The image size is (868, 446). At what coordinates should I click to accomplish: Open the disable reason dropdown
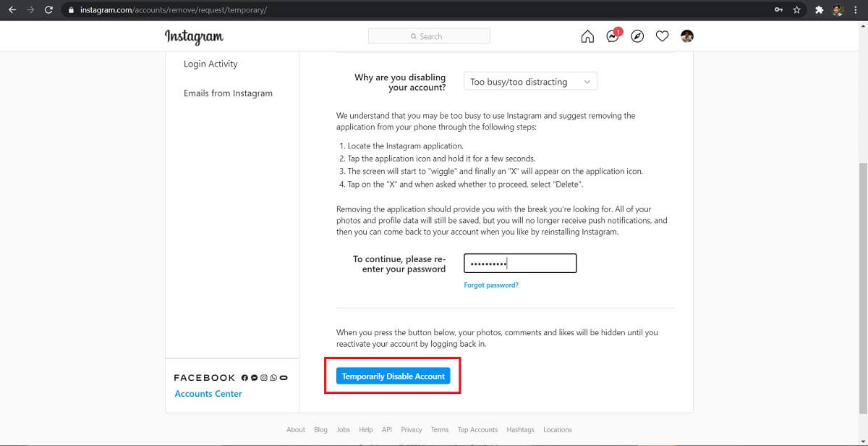(530, 82)
